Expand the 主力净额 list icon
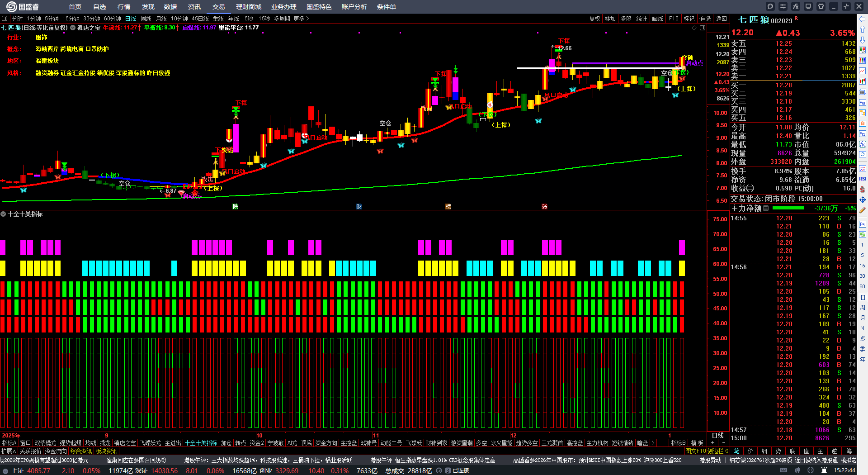The width and height of the screenshot is (868, 475). coord(766,208)
